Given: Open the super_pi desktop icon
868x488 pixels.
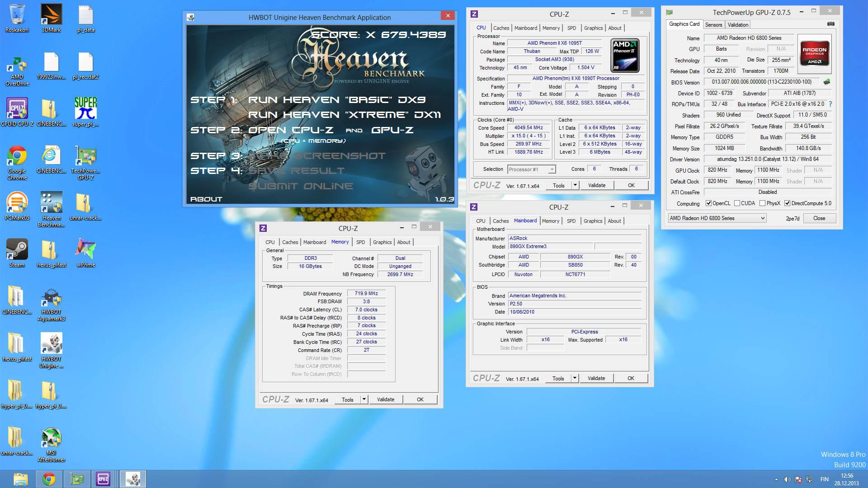Looking at the screenshot, I should 85,112.
